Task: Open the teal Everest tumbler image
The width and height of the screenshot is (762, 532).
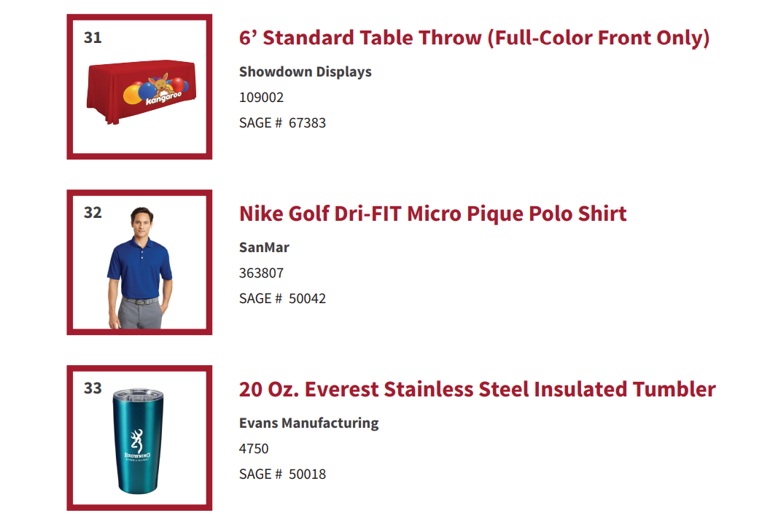Action: click(x=138, y=441)
